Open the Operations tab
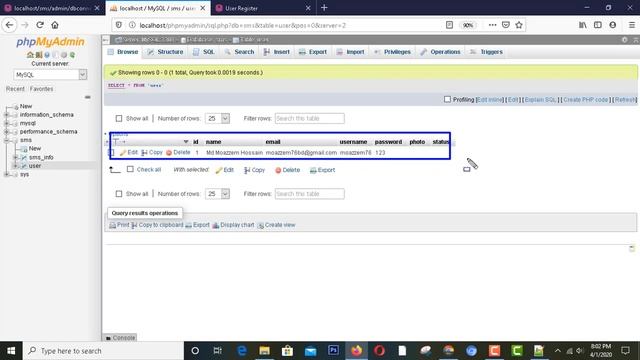 [x=440, y=52]
